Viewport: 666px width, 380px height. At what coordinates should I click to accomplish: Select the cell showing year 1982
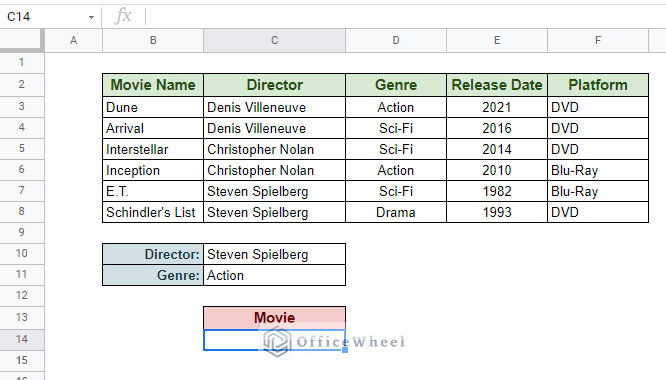click(497, 191)
